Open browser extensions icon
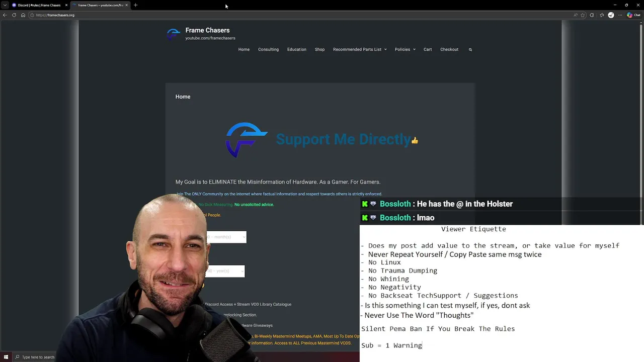This screenshot has height=362, width=644. coord(592,15)
